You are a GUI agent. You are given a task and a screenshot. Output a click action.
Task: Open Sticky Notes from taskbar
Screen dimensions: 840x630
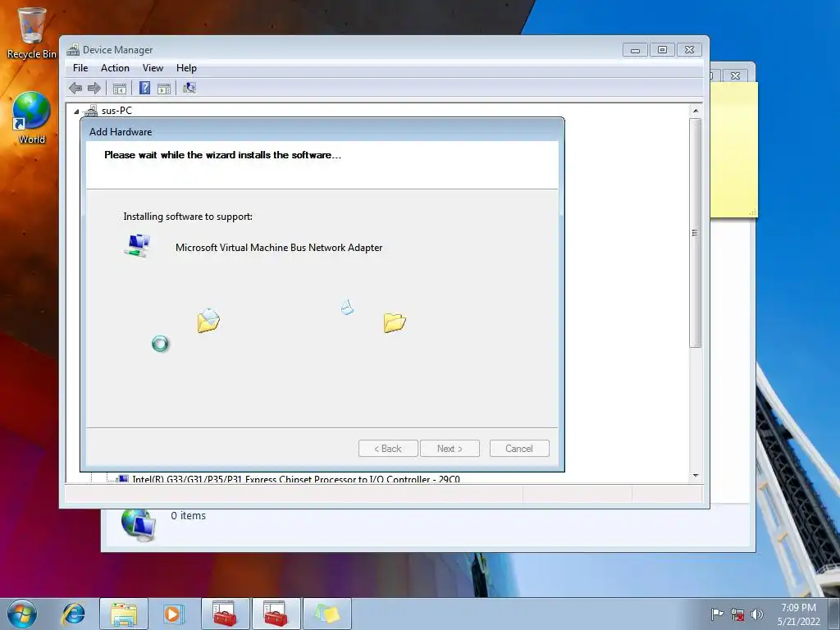coord(326,614)
